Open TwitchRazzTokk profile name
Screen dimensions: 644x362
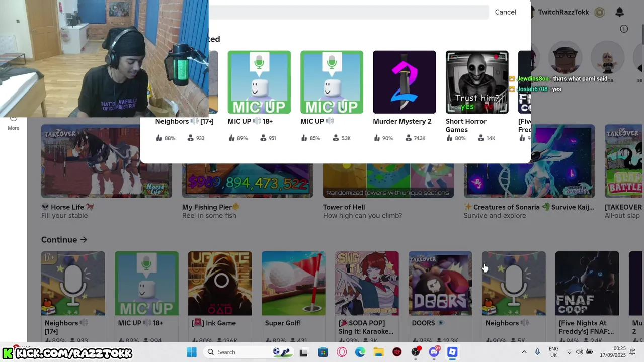(563, 12)
